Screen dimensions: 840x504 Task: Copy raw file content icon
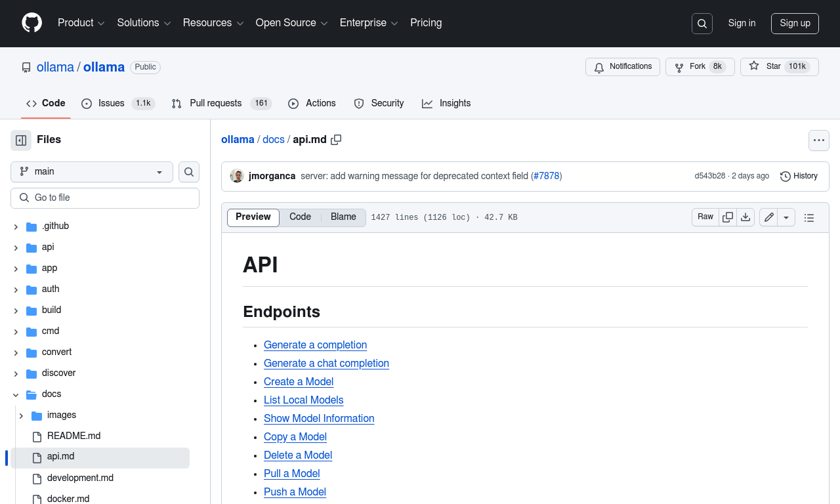click(728, 217)
